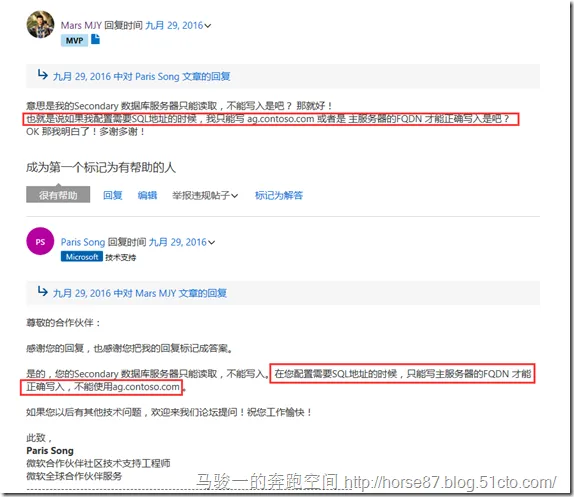Click the 九月 29, 2016 date on Mars MJY's reply
The image size is (574, 497).
(x=174, y=25)
